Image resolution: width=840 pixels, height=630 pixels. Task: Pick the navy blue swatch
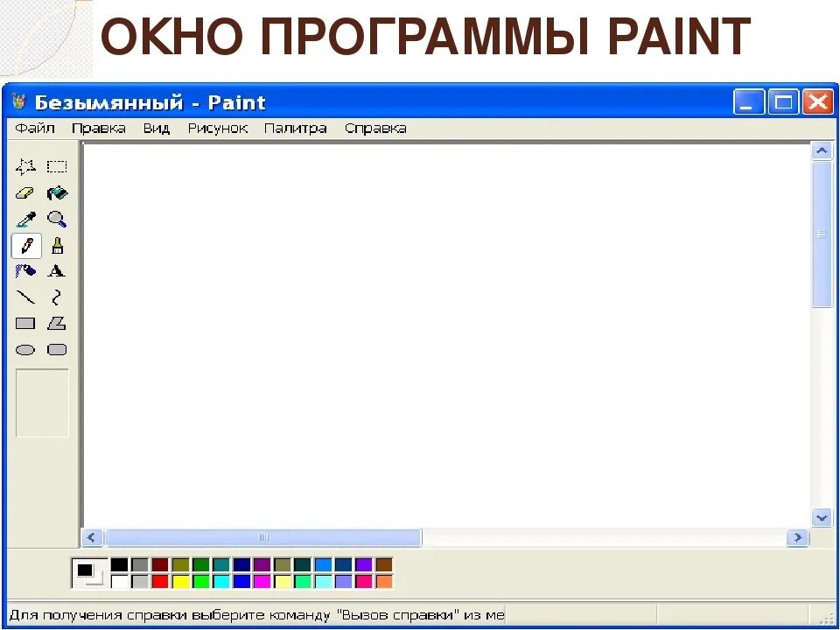click(241, 564)
